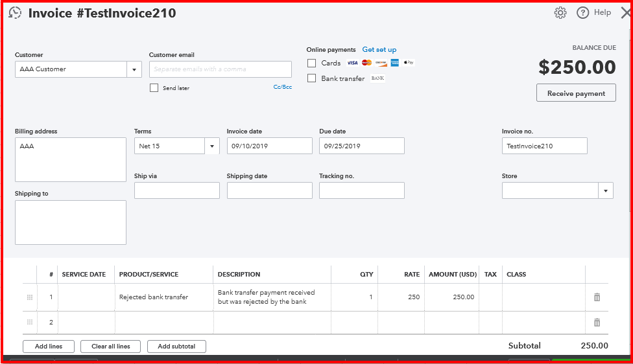This screenshot has height=364, width=633.
Task: Click the Invoice no. field
Action: [x=545, y=146]
